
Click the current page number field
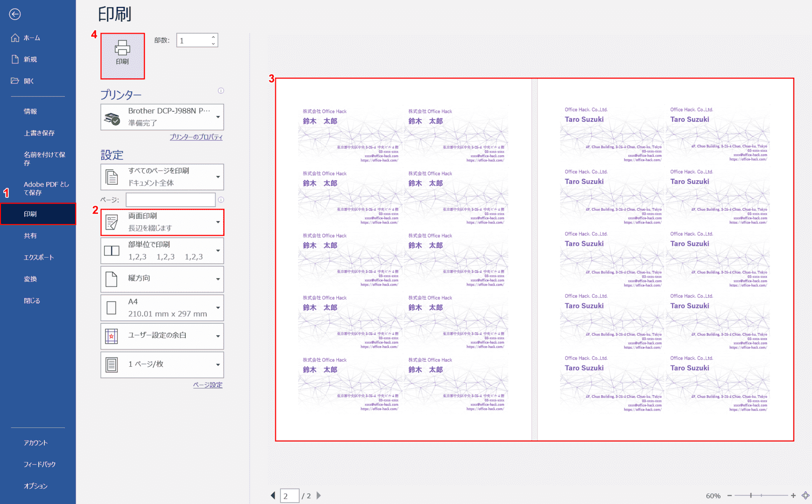click(x=289, y=496)
